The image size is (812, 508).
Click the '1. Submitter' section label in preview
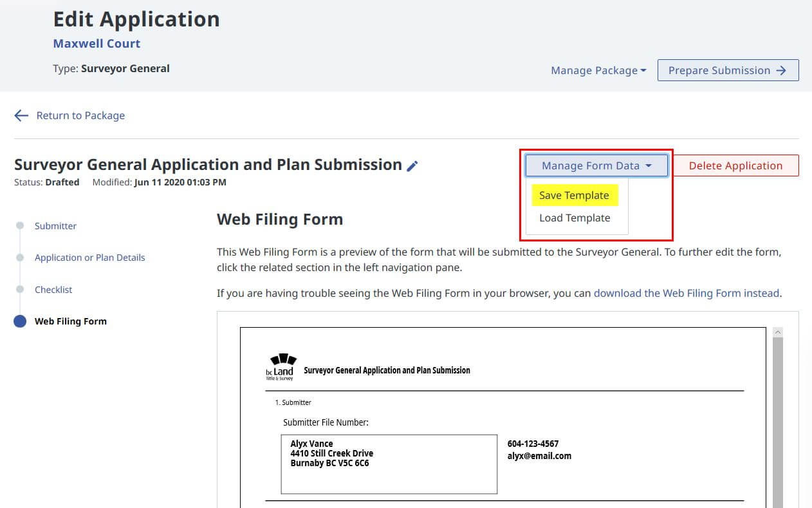293,403
